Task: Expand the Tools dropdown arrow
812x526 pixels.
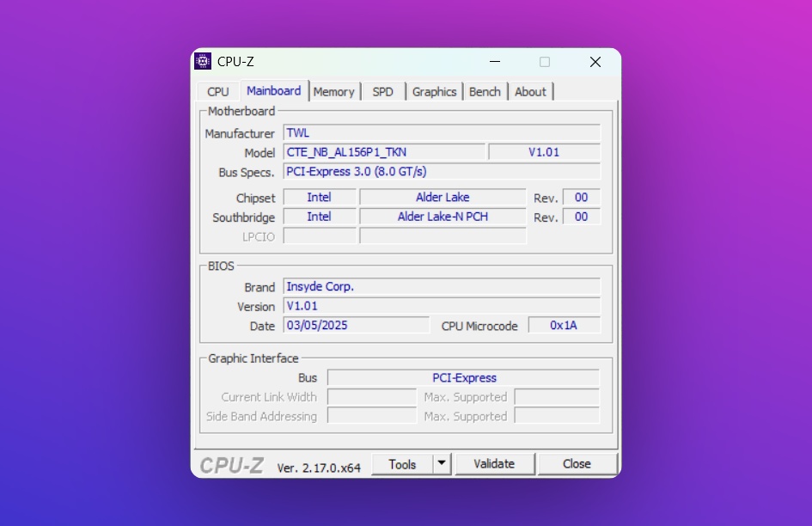Action: (x=442, y=464)
